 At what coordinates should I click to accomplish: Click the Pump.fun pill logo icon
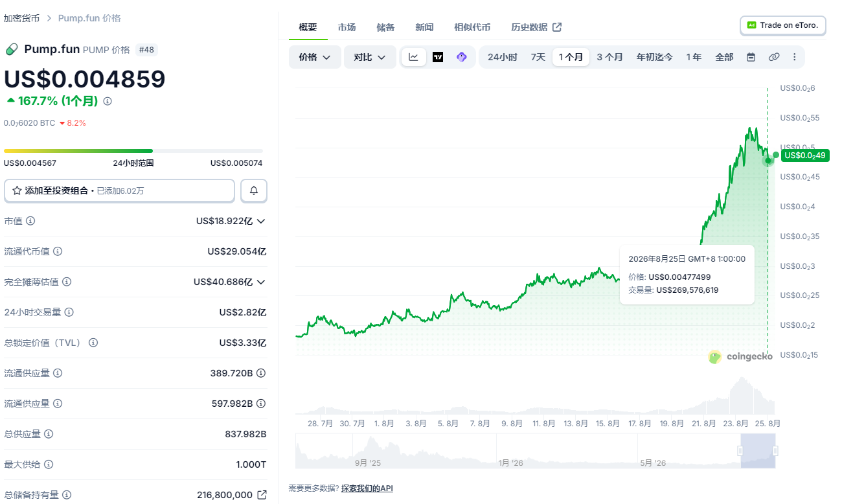(12, 50)
